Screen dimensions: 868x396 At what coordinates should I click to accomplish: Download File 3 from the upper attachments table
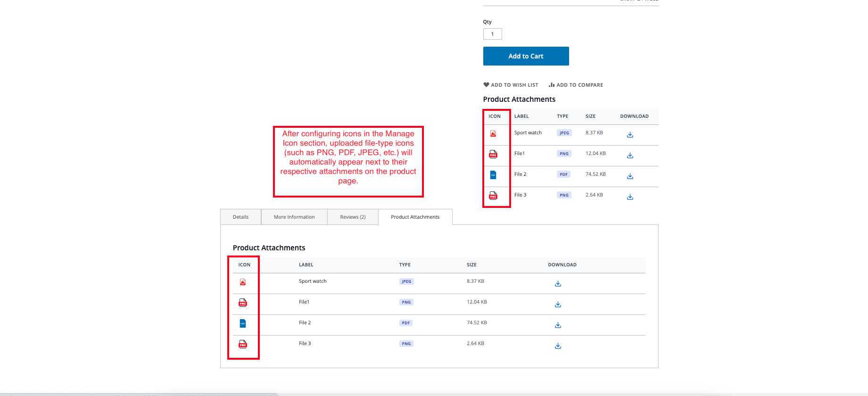pos(630,197)
